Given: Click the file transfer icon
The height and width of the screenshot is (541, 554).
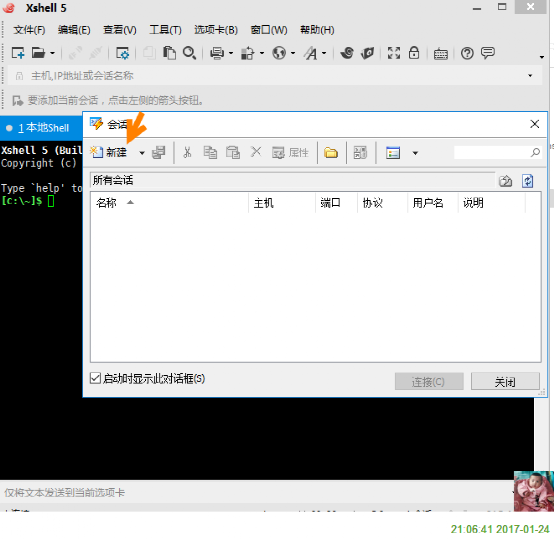Looking at the screenshot, I should [247, 53].
